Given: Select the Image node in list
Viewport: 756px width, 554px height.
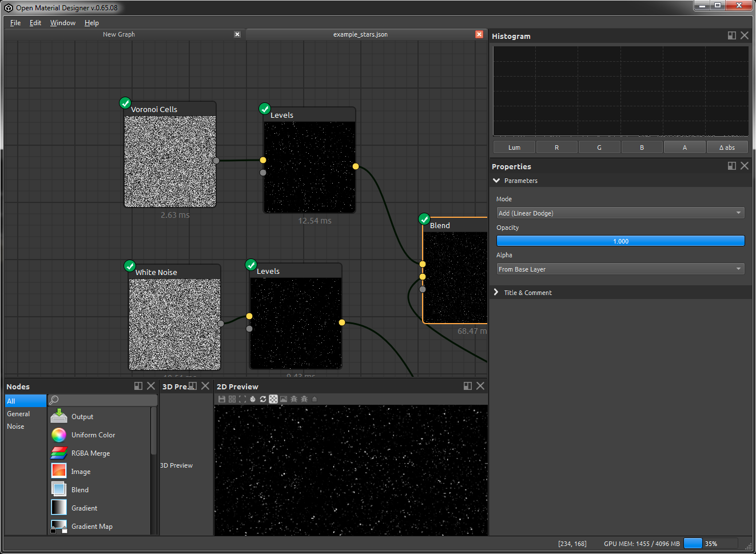Looking at the screenshot, I should coord(99,472).
